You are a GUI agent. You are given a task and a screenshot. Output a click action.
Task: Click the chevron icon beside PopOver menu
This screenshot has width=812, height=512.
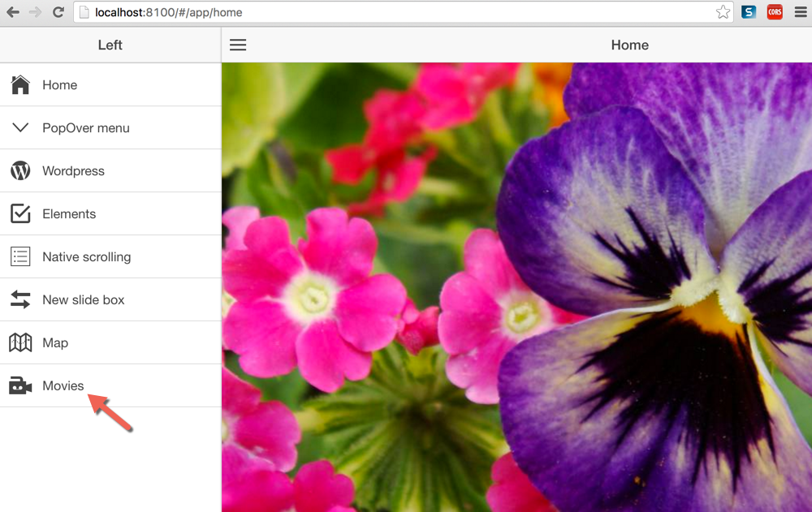click(x=20, y=127)
